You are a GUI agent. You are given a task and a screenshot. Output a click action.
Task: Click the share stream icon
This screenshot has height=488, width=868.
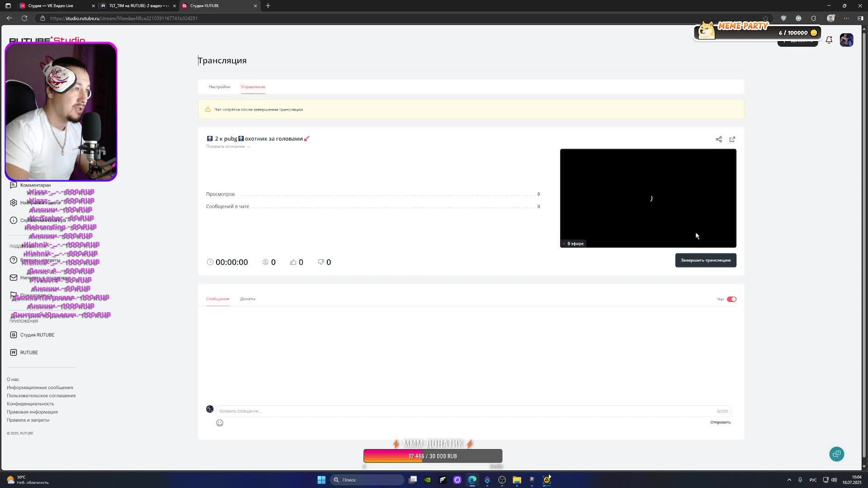click(718, 139)
